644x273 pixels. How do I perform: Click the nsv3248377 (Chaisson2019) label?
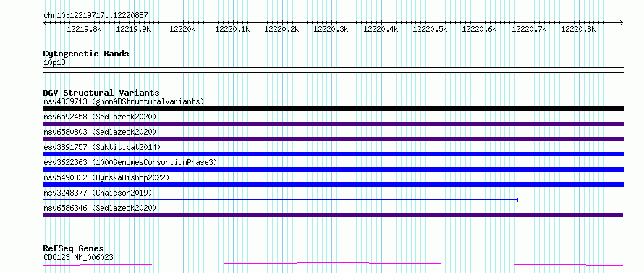[98, 193]
